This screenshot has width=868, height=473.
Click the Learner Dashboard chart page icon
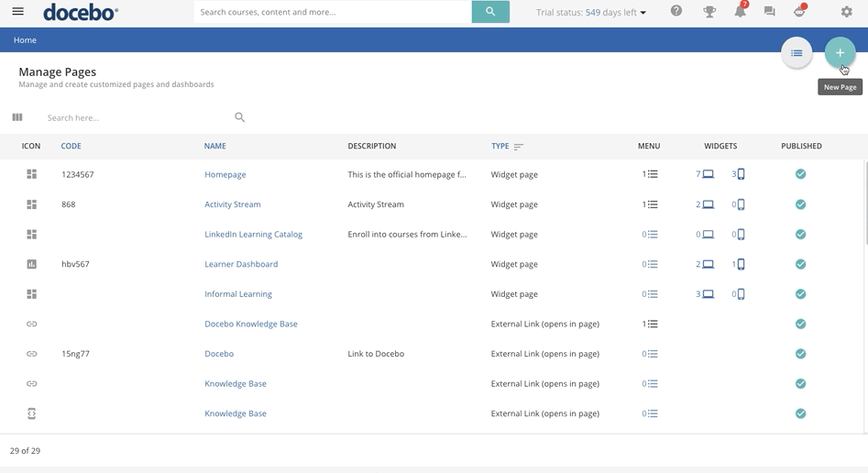pos(31,264)
